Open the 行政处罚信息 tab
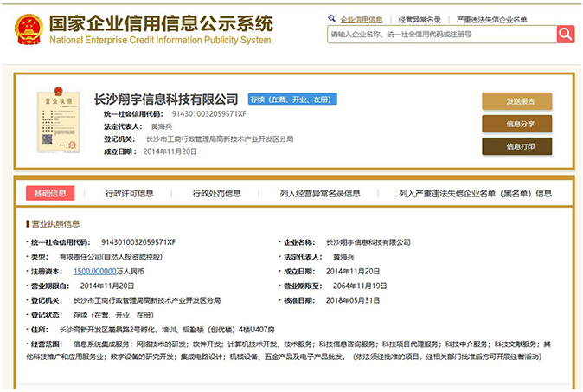Image resolution: width=583 pixels, height=392 pixels. tap(217, 193)
